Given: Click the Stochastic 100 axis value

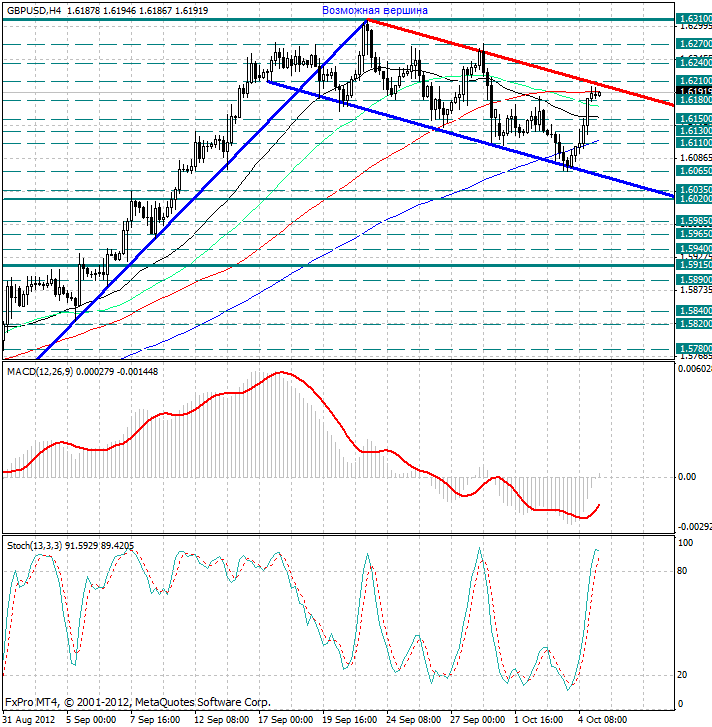Looking at the screenshot, I should tap(685, 542).
